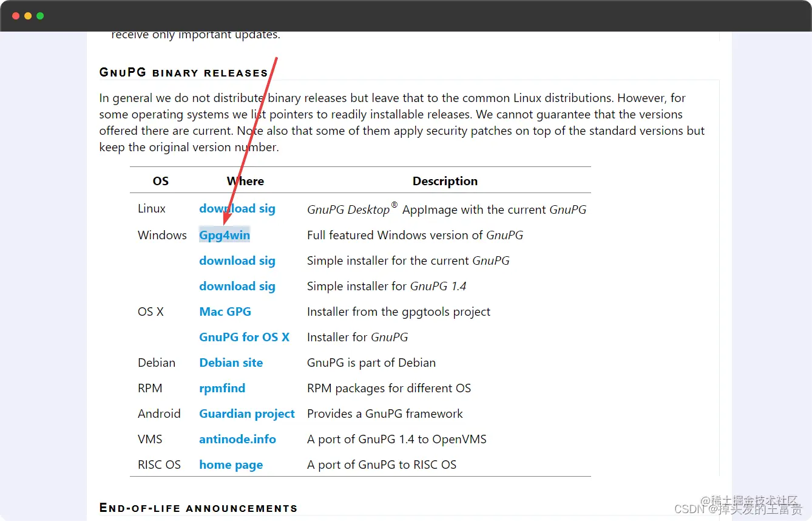Click the RISC OS cell in the OS column
Viewport: 812px width, 521px height.
tap(159, 465)
